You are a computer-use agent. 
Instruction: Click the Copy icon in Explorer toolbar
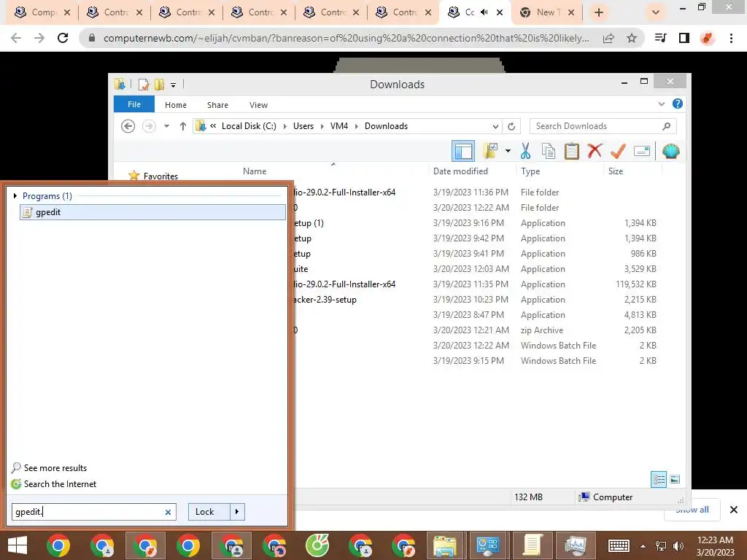[549, 152]
